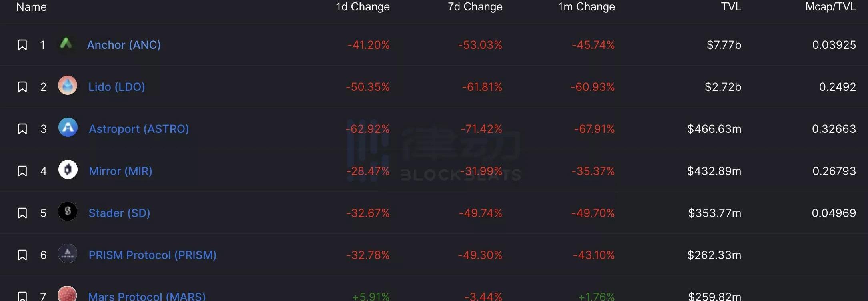Click the Mars Protocol logo icon
868x301 pixels.
pyautogui.click(x=67, y=294)
